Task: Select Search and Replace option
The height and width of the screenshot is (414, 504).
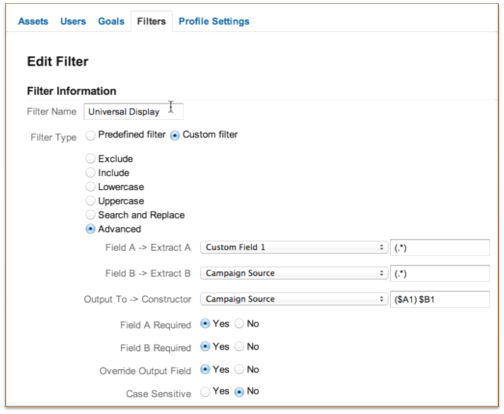Action: (90, 215)
